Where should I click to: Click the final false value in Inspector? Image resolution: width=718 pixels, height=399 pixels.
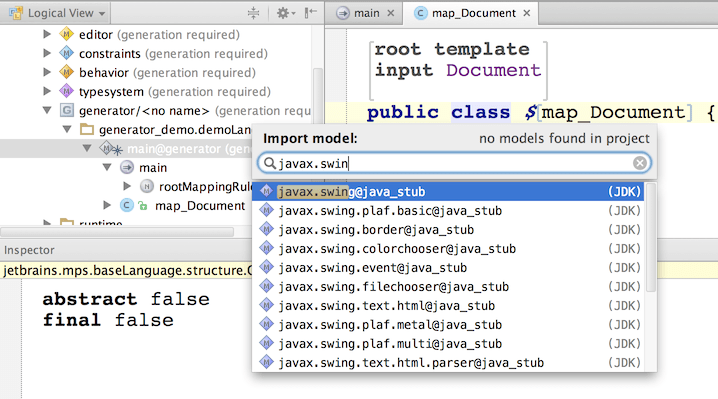coord(144,320)
